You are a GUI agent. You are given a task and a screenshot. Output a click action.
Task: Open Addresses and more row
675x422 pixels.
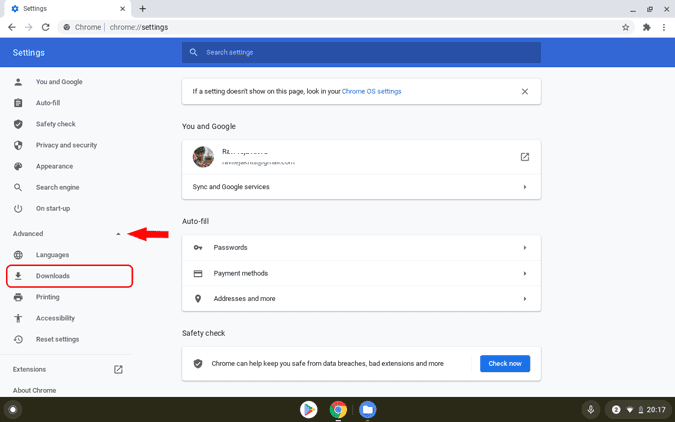point(361,299)
